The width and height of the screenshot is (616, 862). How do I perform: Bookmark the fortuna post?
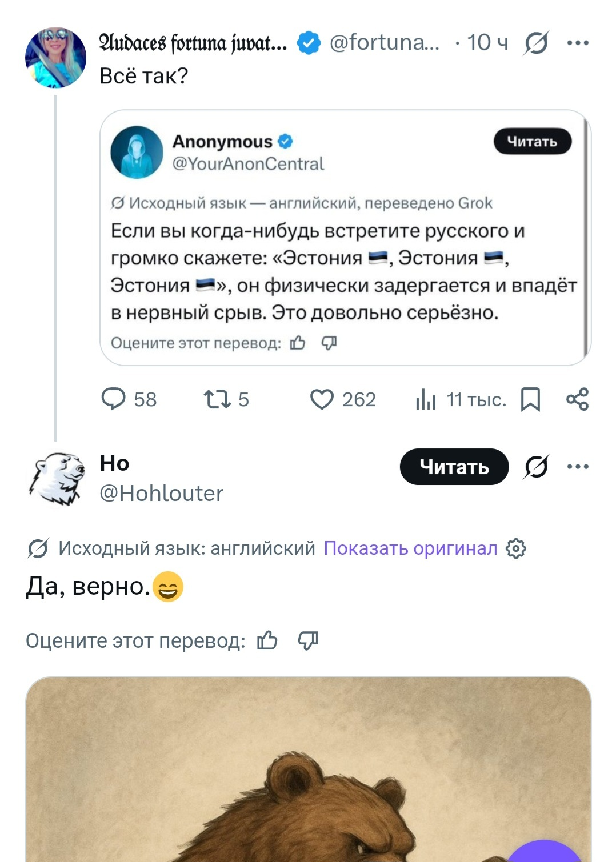click(530, 399)
